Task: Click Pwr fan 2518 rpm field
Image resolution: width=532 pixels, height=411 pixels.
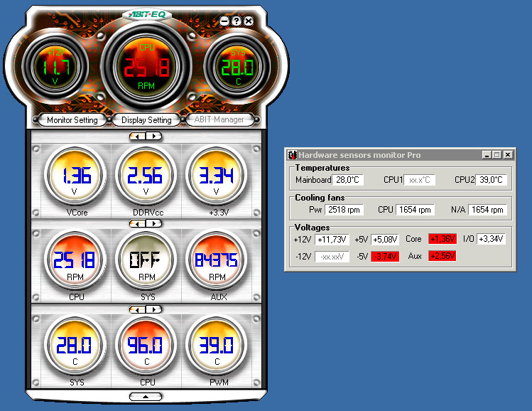Action: pos(344,210)
